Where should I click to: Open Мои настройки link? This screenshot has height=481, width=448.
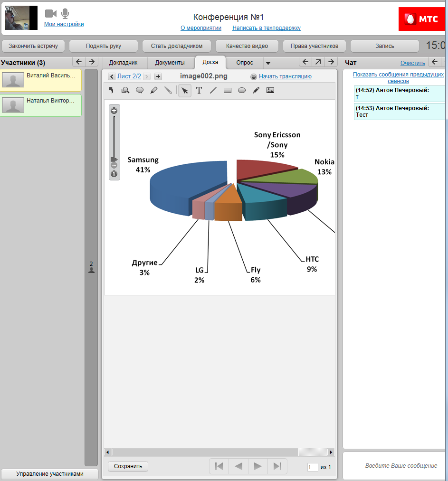tap(64, 24)
